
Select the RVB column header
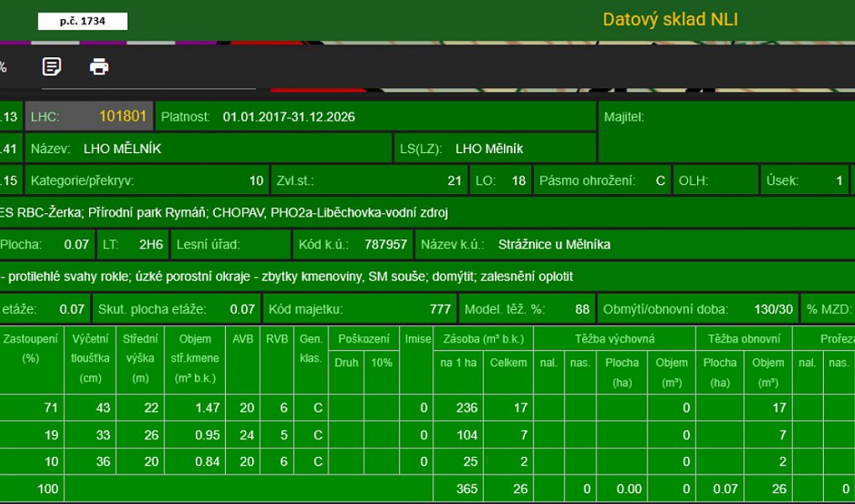pyautogui.click(x=277, y=359)
